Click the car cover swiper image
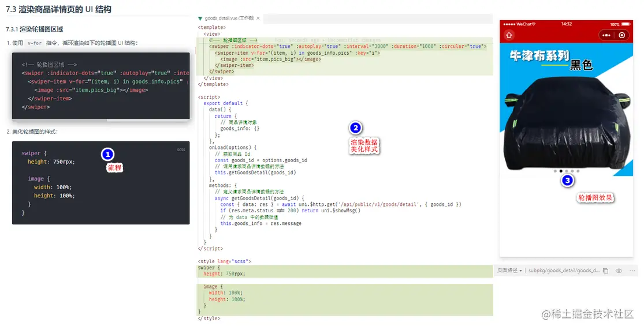Viewport: 644px width, 330px height. (x=566, y=110)
